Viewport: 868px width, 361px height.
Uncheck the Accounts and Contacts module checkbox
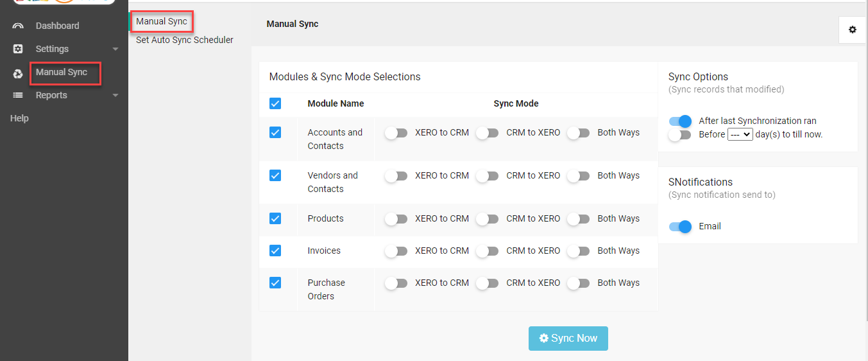point(275,132)
